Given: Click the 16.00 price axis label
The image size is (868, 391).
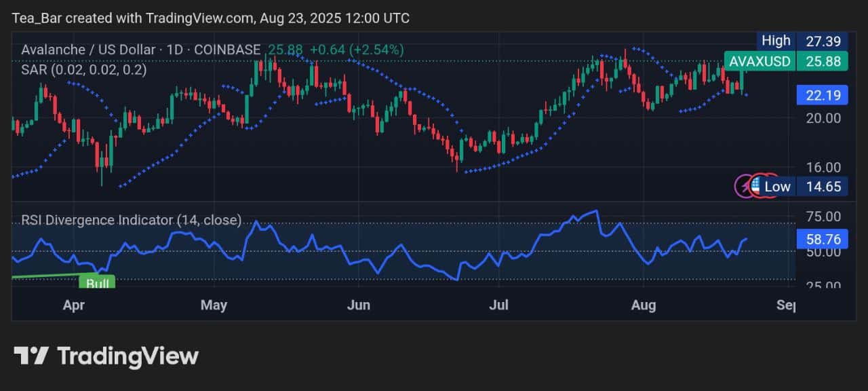Looking at the screenshot, I should [x=823, y=167].
